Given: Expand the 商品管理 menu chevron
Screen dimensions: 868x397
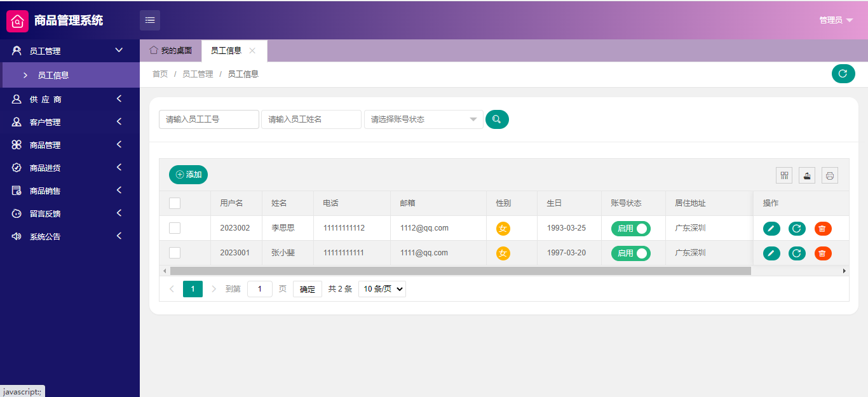Looking at the screenshot, I should [119, 144].
